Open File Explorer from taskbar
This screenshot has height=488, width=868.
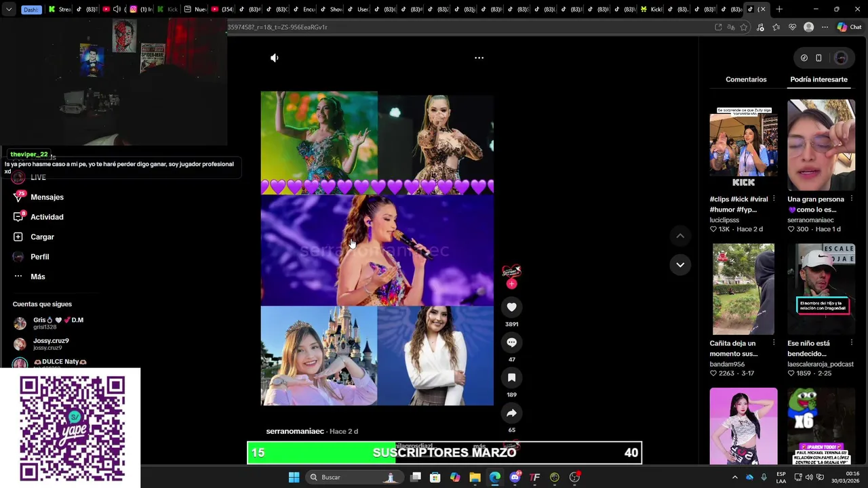475,477
